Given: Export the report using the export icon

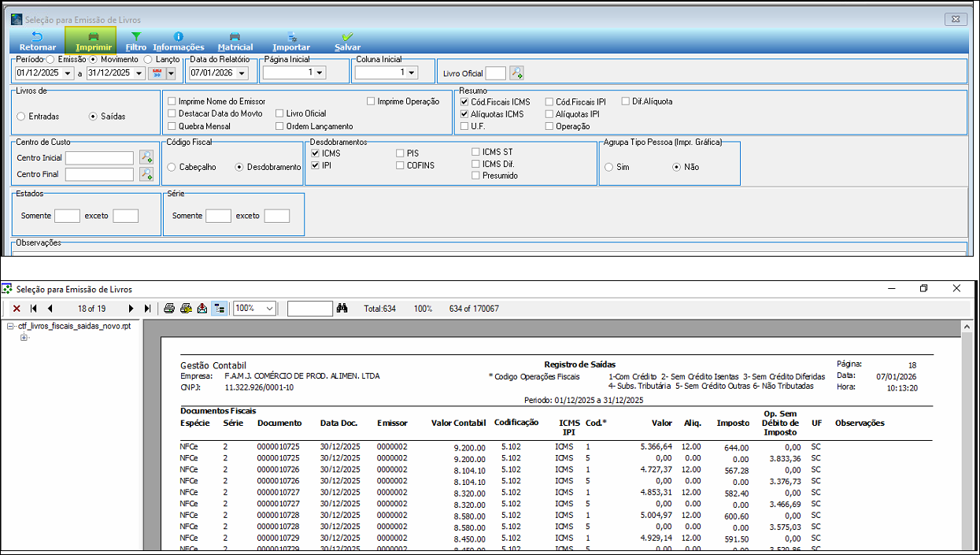Looking at the screenshot, I should [x=202, y=309].
